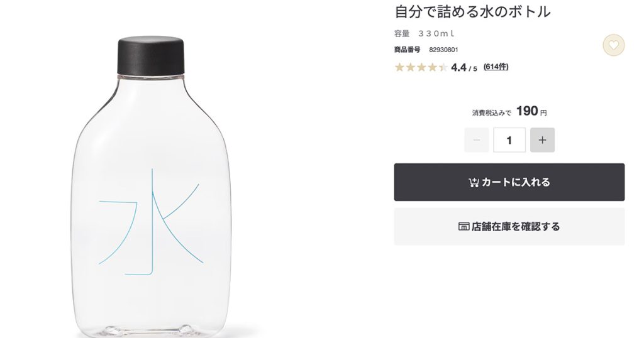Click the 190 円 price text
The height and width of the screenshot is (338, 644).
[531, 111]
